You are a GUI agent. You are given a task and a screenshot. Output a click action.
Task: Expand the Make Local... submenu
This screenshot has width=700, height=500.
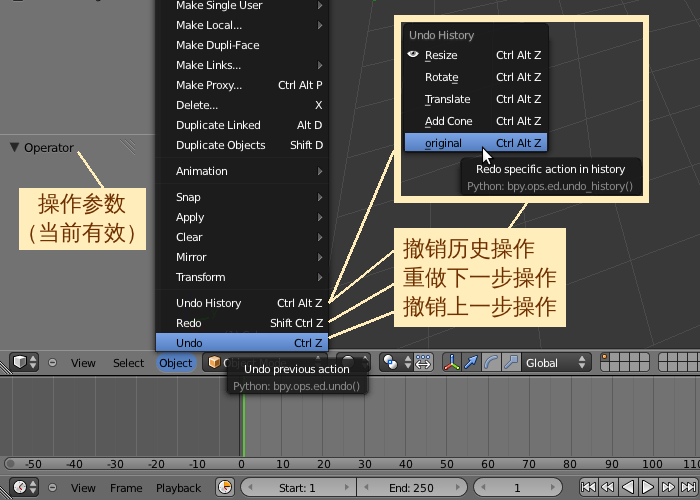point(242,25)
